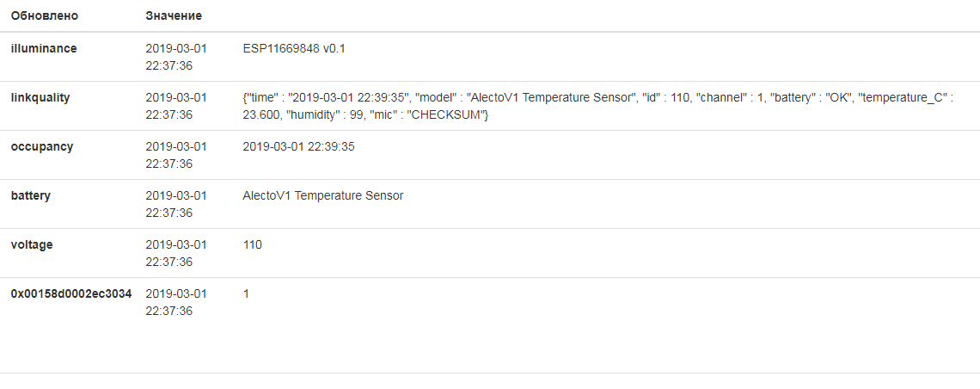The height and width of the screenshot is (389, 980).
Task: Click the illuminance row updated timestamp
Action: pos(176,57)
